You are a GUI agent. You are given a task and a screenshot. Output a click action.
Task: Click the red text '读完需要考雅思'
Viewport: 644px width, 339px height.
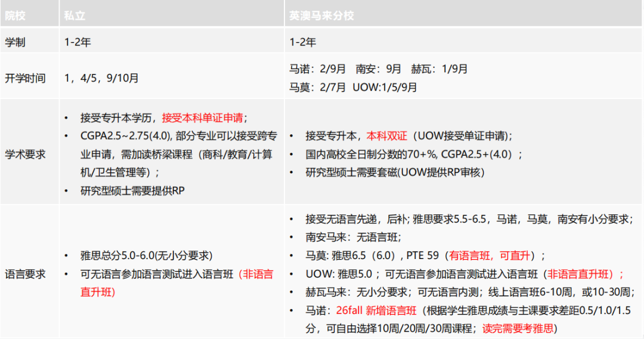(x=518, y=328)
